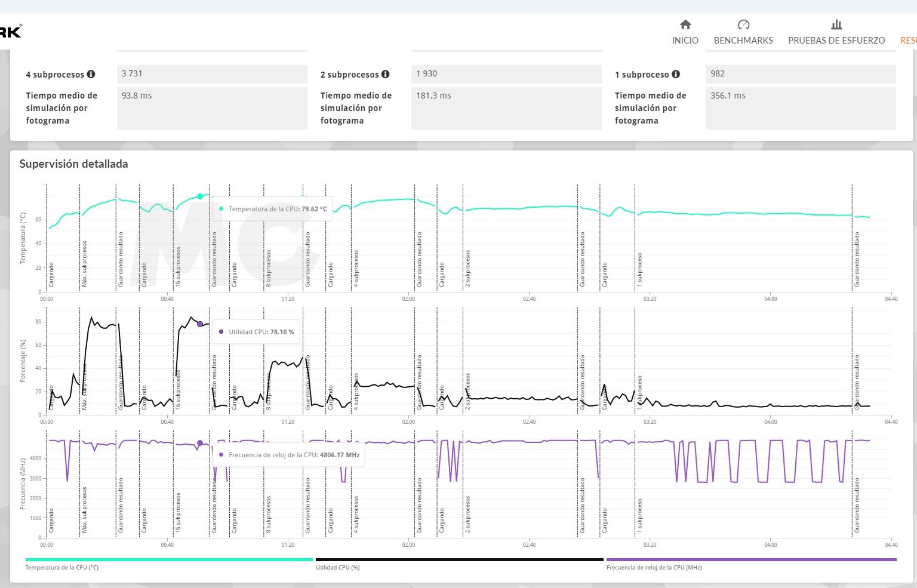917x588 pixels.
Task: Click the Pruebas de esfuerzo chart icon
Action: tap(836, 24)
